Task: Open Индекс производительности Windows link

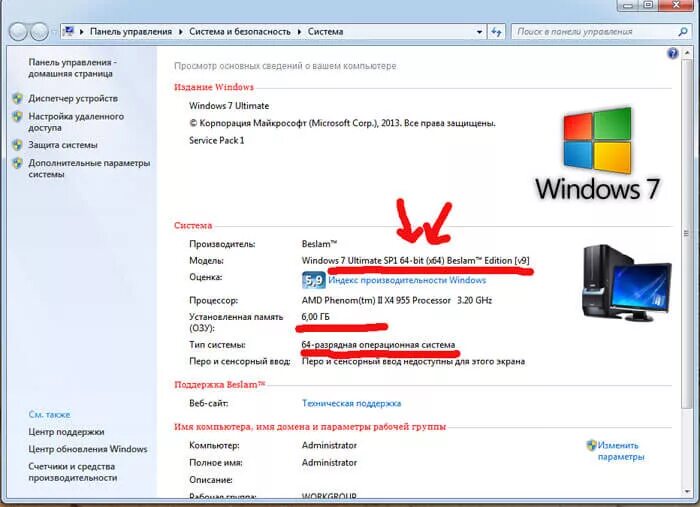Action: [x=407, y=280]
